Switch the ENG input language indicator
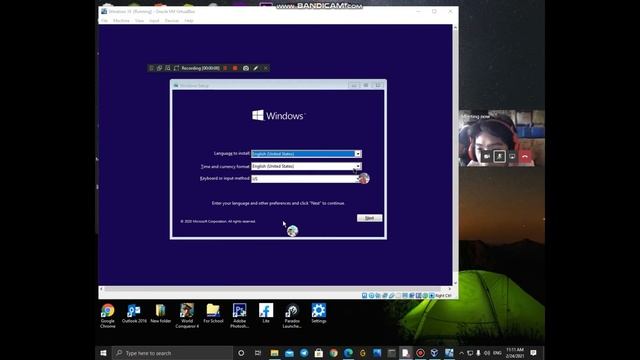 tap(497, 353)
